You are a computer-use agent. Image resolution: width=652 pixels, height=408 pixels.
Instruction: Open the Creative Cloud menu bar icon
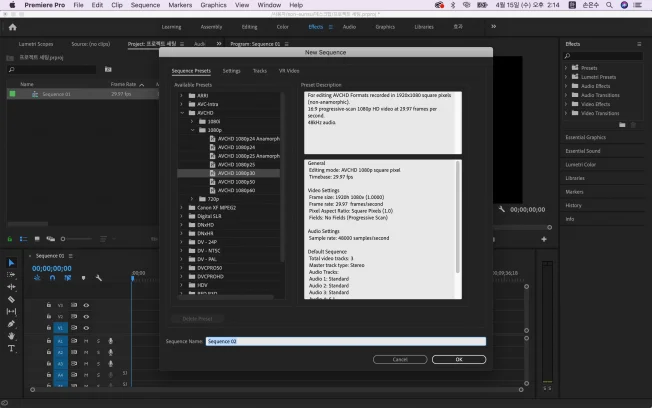point(439,5)
